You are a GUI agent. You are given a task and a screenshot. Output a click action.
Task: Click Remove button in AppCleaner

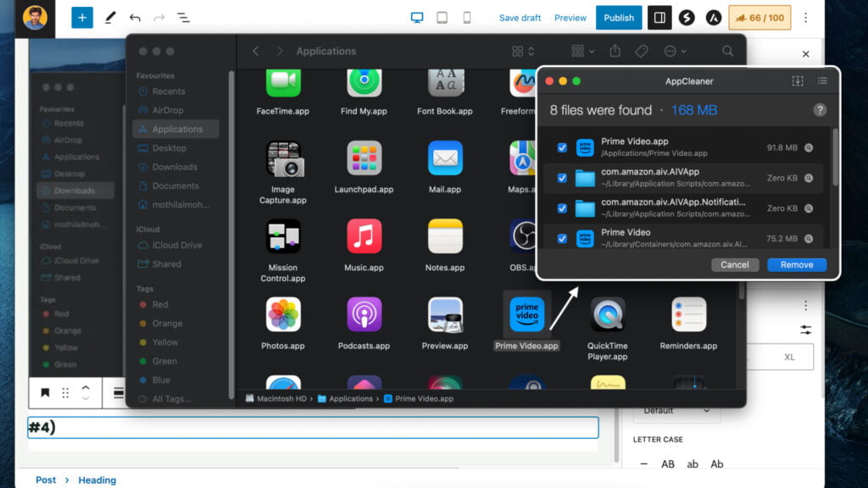(797, 264)
